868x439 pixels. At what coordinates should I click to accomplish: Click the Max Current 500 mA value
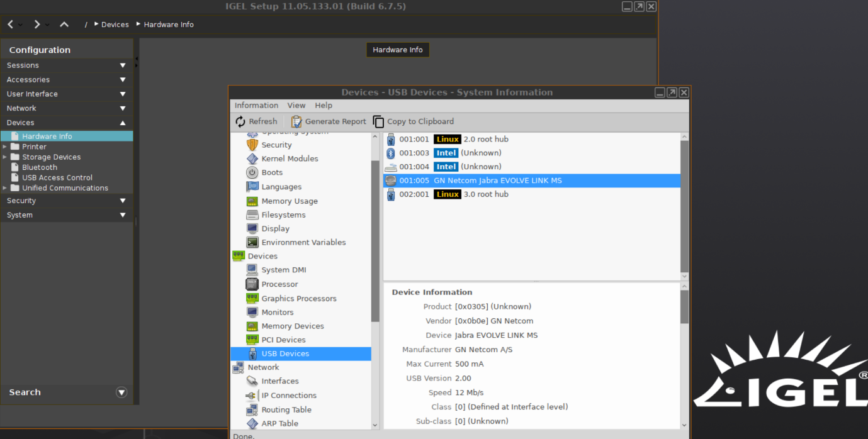click(x=470, y=364)
